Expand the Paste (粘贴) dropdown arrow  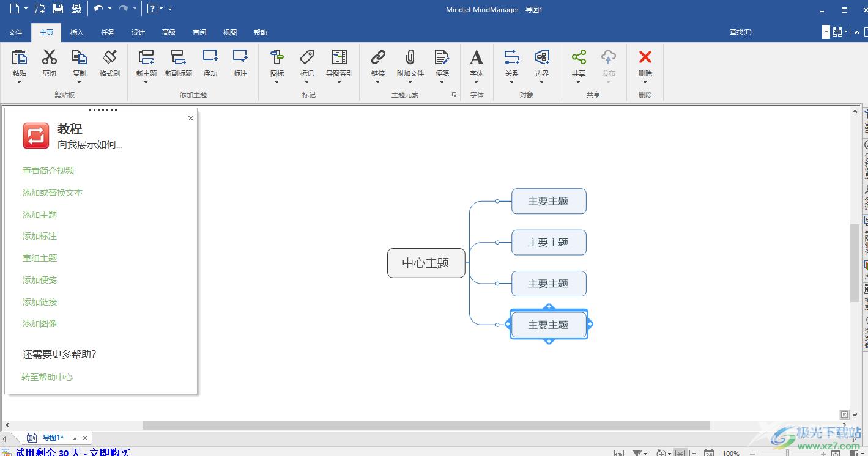click(20, 82)
